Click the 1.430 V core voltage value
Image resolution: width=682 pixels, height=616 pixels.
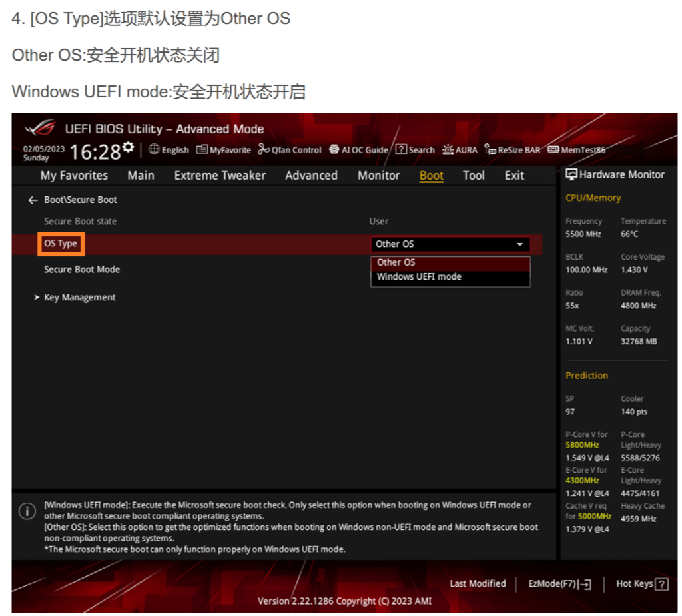[x=634, y=270]
